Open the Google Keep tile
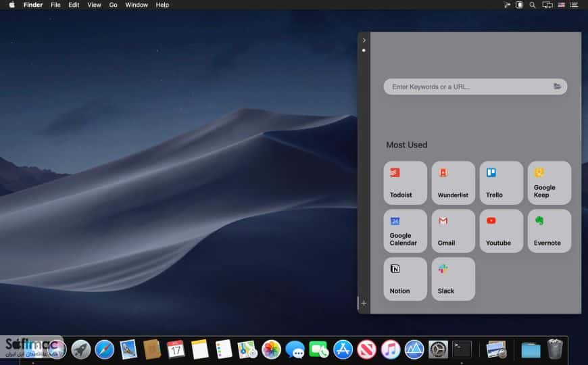 point(549,182)
